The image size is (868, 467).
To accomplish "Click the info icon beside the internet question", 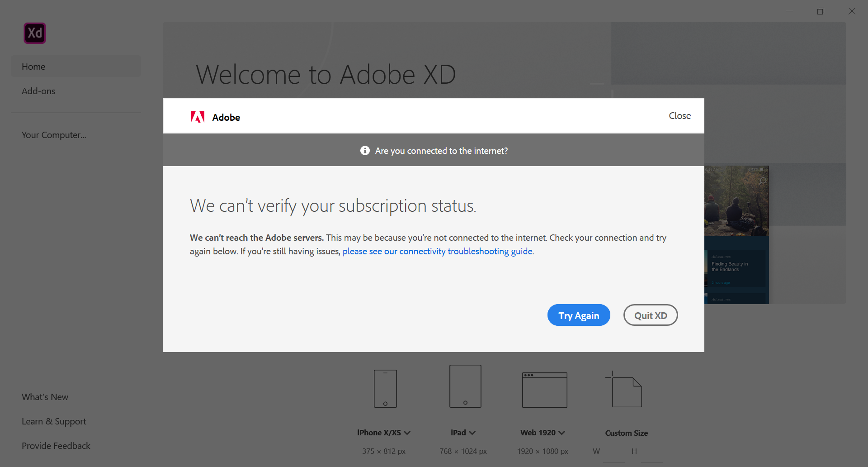I will pos(365,150).
